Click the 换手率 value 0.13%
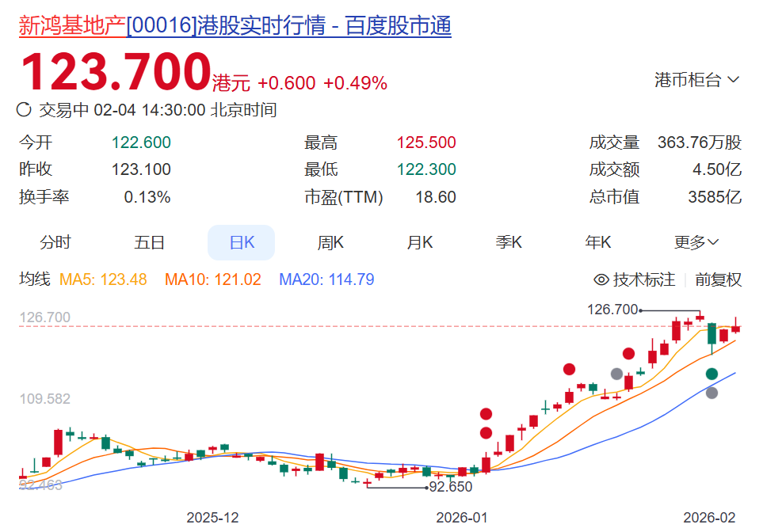 coord(147,197)
